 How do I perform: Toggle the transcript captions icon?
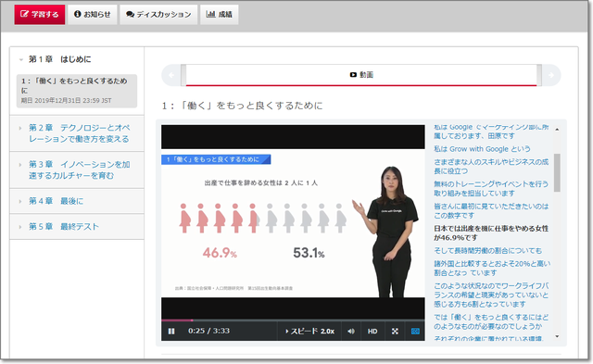[x=415, y=331]
